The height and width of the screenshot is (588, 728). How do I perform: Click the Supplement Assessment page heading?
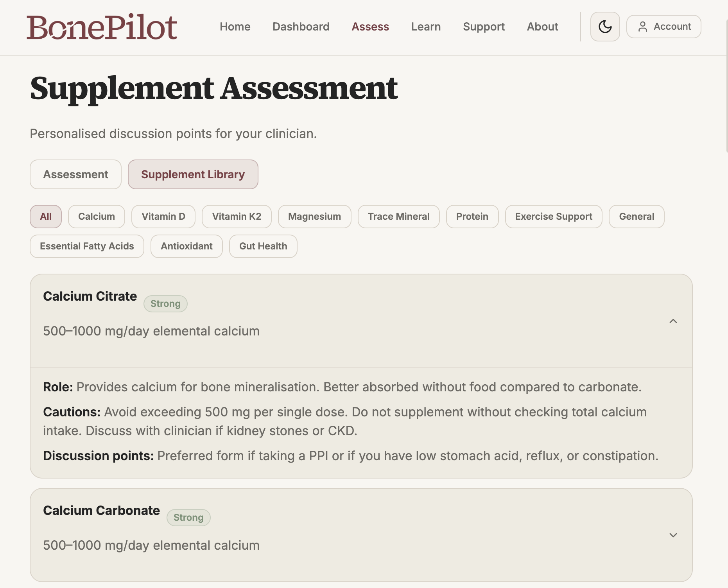point(214,89)
